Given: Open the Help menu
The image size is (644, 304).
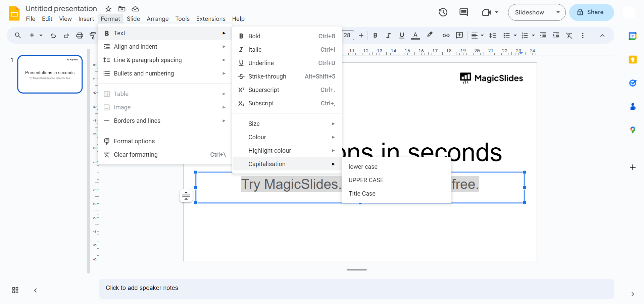Looking at the screenshot, I should coord(238,19).
